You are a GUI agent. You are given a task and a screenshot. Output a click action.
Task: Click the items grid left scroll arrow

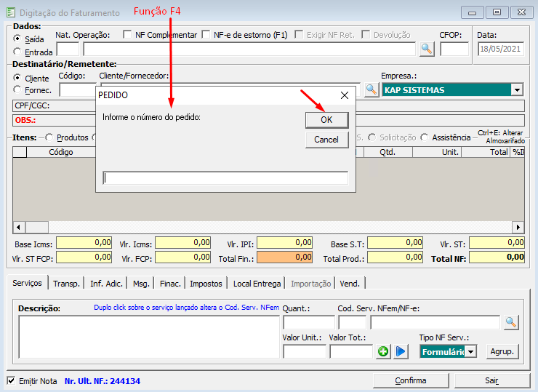click(x=19, y=227)
